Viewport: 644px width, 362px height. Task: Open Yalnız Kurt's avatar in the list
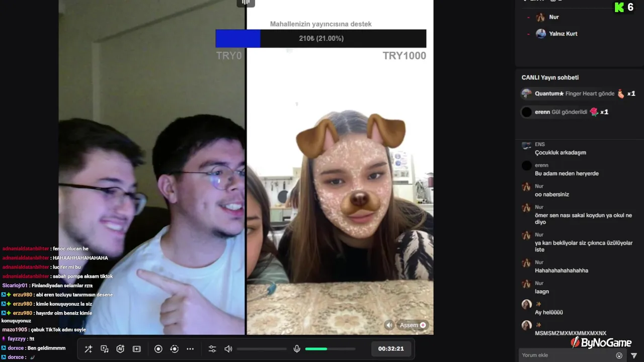[x=541, y=34]
